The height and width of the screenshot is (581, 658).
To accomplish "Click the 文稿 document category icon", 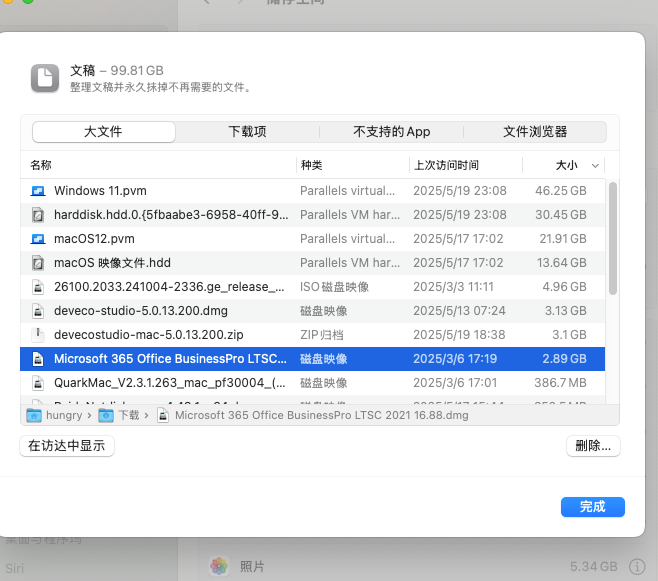I will (x=45, y=78).
